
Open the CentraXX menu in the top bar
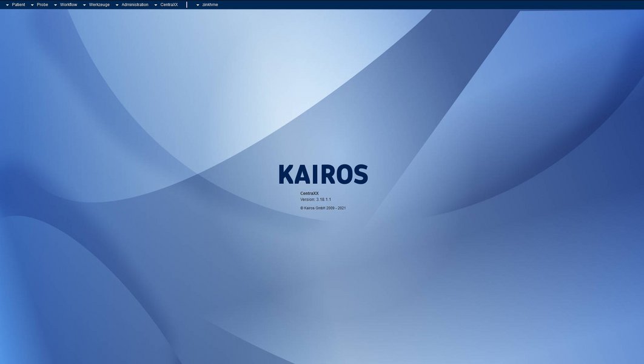tap(166, 4)
